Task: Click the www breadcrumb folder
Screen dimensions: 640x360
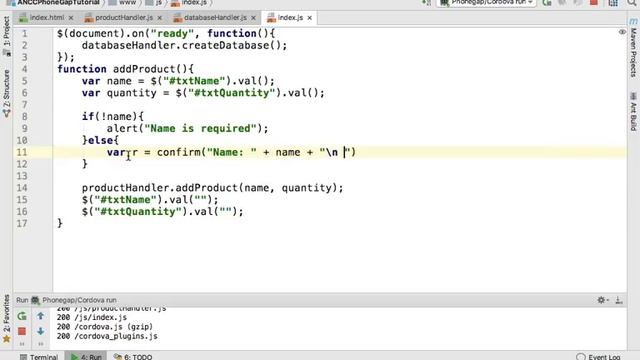Action: coord(122,2)
